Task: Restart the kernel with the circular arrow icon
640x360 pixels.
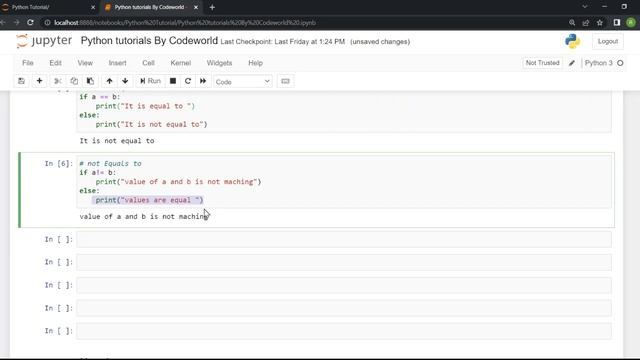Action: point(188,81)
